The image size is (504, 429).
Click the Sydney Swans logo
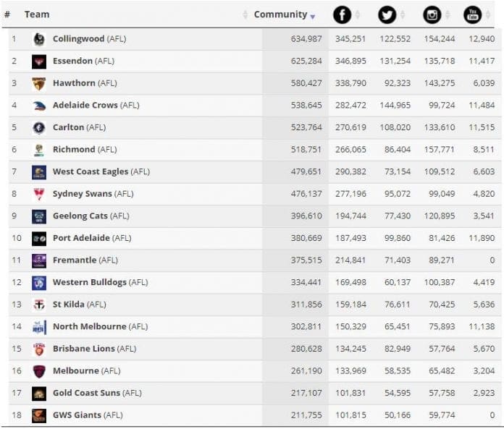click(39, 194)
